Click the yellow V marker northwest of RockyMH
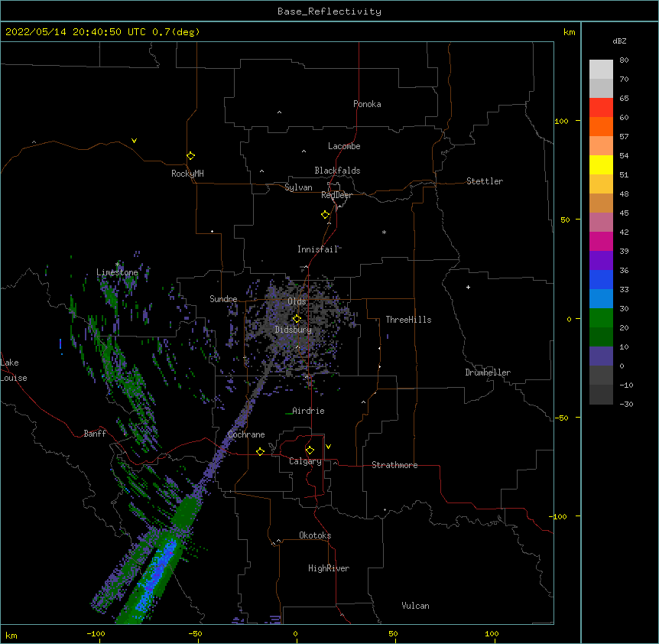Screen dimensions: 659x644 point(134,141)
